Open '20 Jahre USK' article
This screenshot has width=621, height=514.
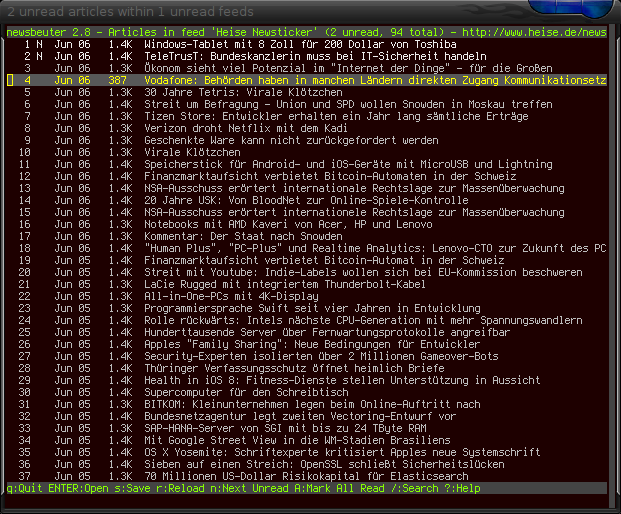pos(307,200)
